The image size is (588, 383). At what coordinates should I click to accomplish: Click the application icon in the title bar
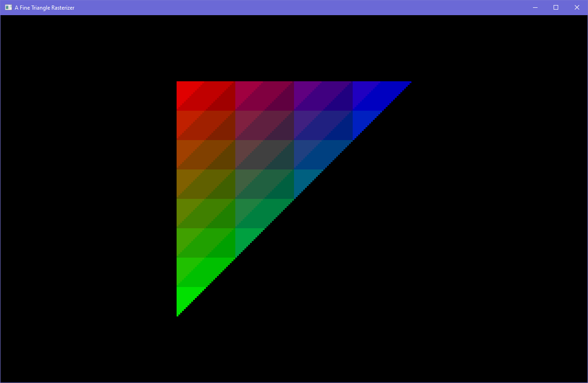tap(8, 7)
